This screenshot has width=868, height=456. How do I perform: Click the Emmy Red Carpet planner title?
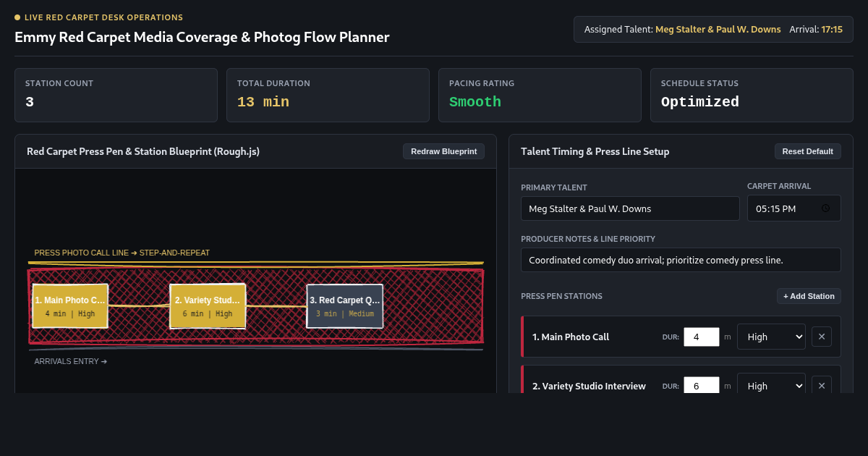click(x=202, y=37)
